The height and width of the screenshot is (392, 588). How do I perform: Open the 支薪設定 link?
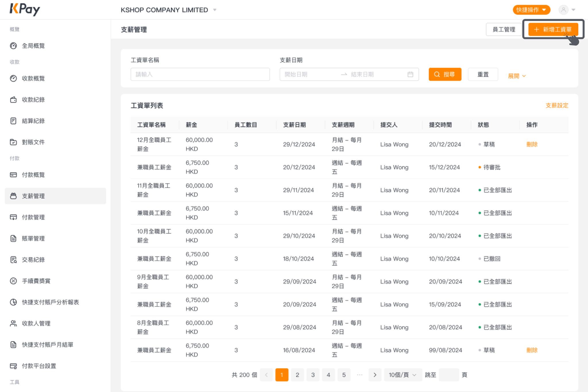tap(557, 105)
